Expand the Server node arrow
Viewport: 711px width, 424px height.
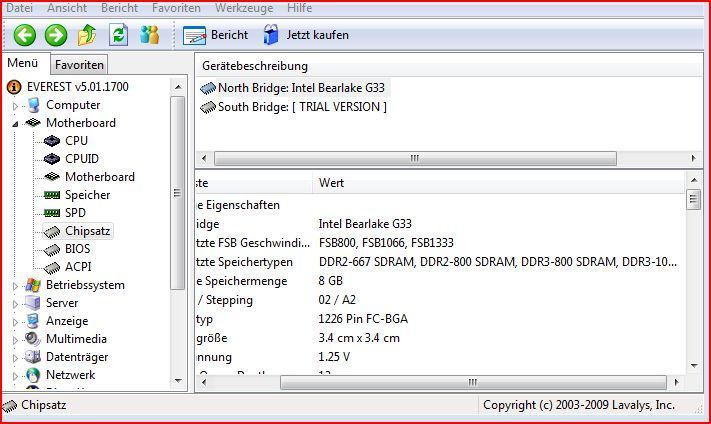click(15, 304)
